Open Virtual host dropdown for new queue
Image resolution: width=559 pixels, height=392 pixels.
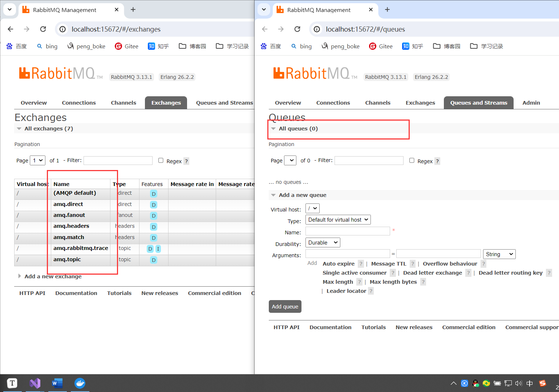coord(312,209)
